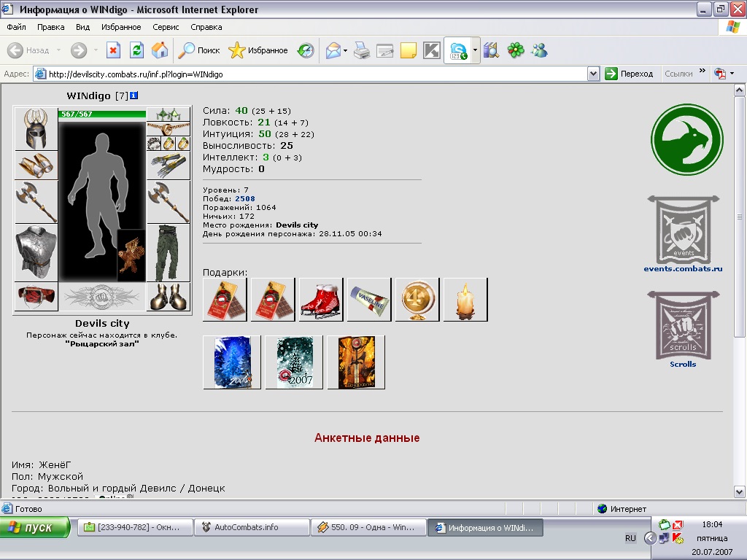Screen dimensions: 747x560
Task: Click the Back navigation arrow
Action: tap(15, 50)
